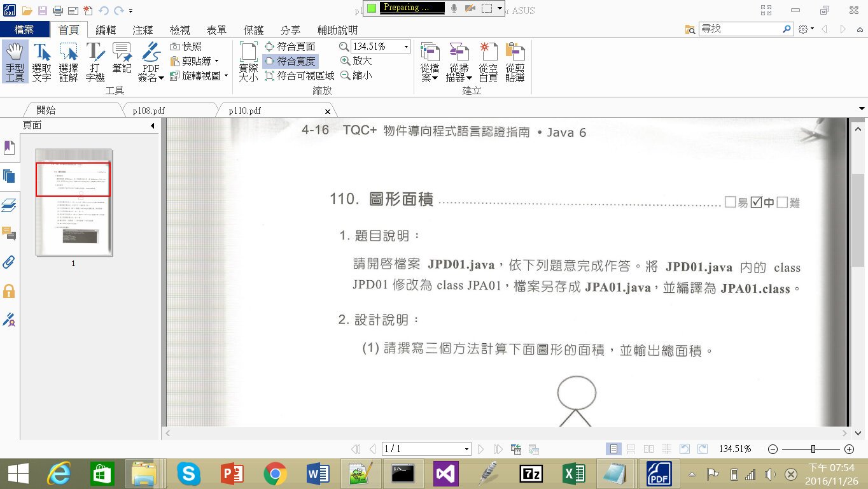The height and width of the screenshot is (489, 868).
Task: Enable Facing pages view in status bar
Action: [x=649, y=449]
